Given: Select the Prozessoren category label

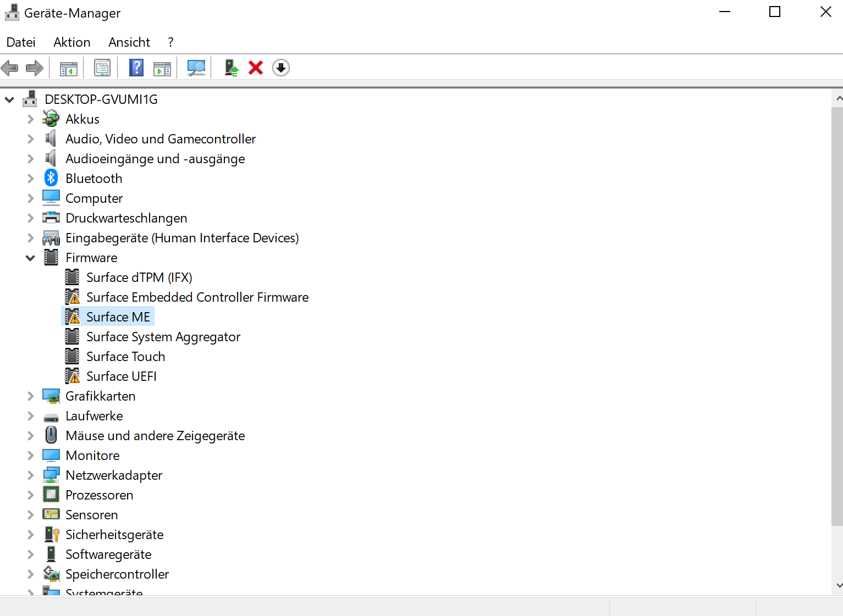Looking at the screenshot, I should coord(100,495).
